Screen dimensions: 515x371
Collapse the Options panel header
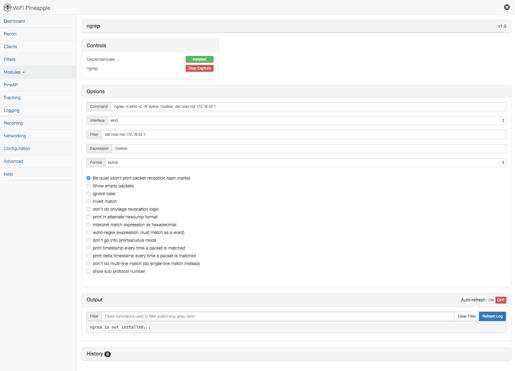(296, 91)
